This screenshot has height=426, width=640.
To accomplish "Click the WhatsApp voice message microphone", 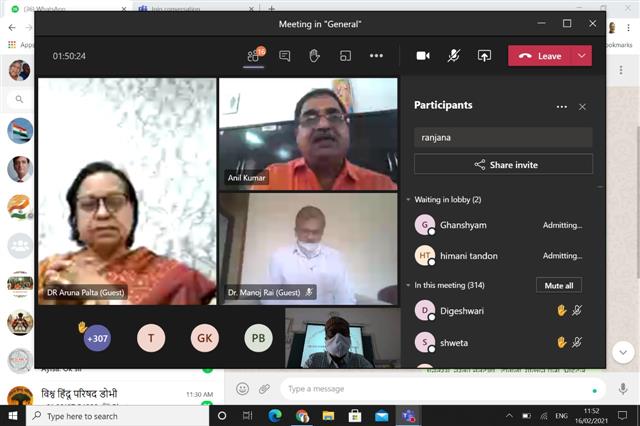I will (623, 389).
